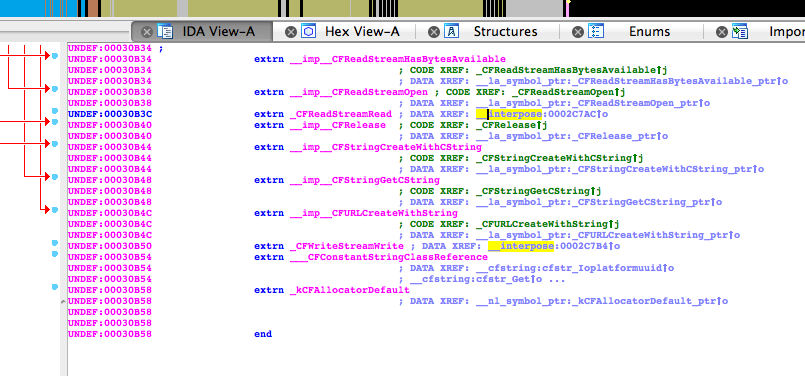Click the Enums tab icon
The width and height of the screenshot is (805, 376).
coord(595,31)
